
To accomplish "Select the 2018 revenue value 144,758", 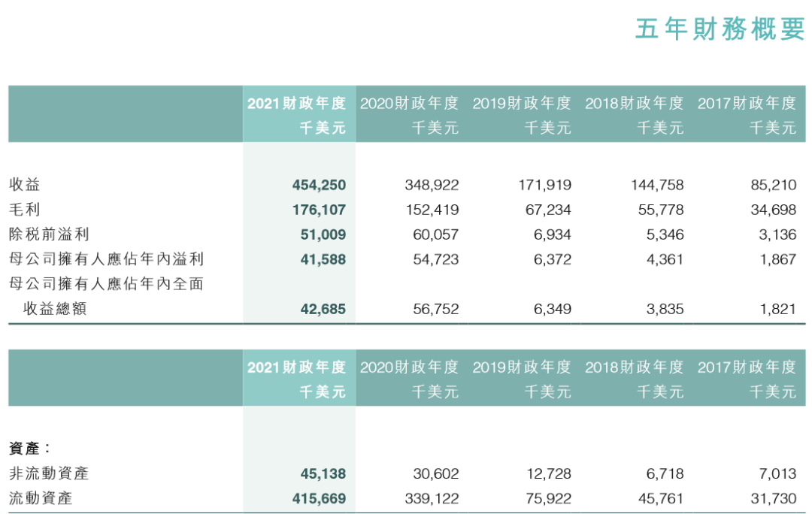I will [x=657, y=185].
